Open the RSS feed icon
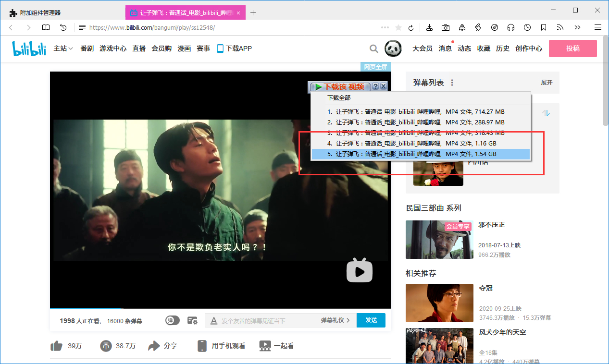 (560, 27)
